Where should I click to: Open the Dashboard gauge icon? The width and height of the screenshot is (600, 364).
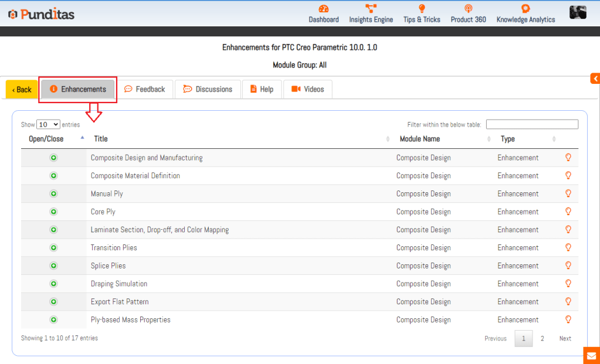(324, 9)
